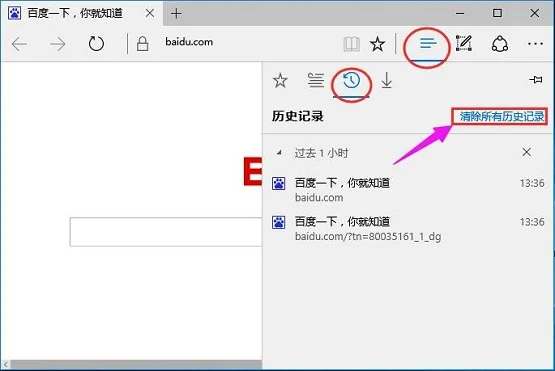This screenshot has width=555, height=371.
Task: Add page to favorites star in toolbar
Action: pyautogui.click(x=377, y=44)
